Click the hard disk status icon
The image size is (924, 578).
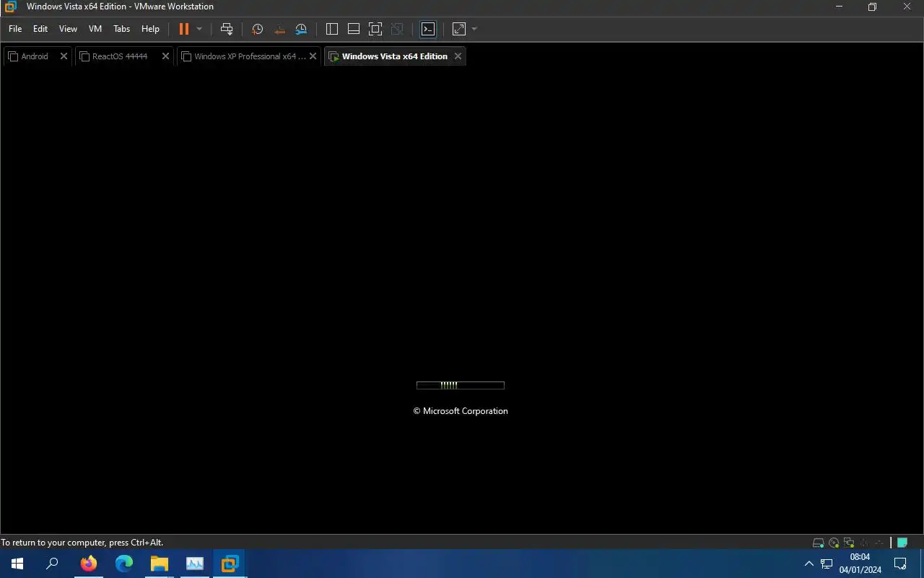pyautogui.click(x=818, y=543)
